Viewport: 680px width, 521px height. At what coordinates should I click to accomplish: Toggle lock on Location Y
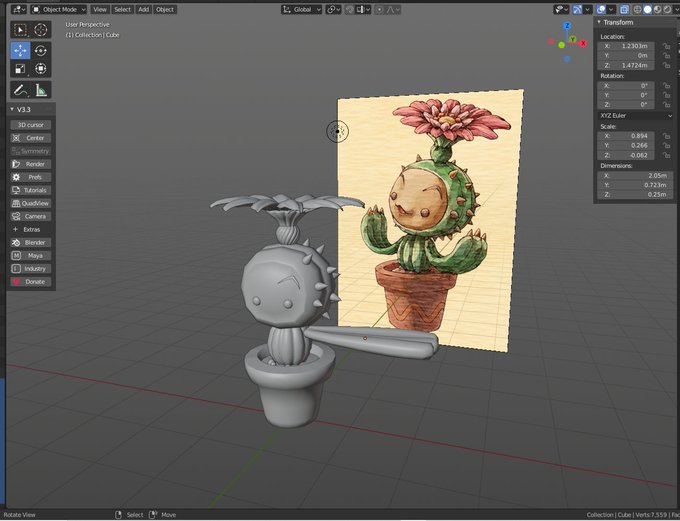(x=666, y=56)
